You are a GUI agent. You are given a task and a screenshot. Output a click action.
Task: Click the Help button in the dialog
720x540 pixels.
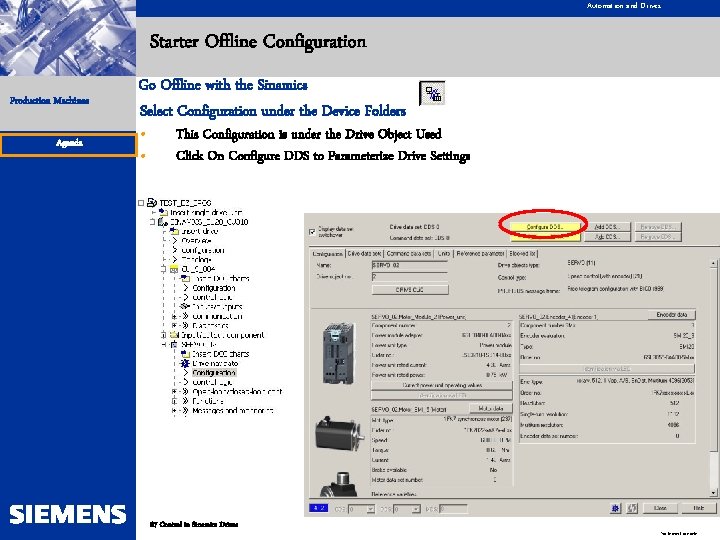tap(698, 508)
